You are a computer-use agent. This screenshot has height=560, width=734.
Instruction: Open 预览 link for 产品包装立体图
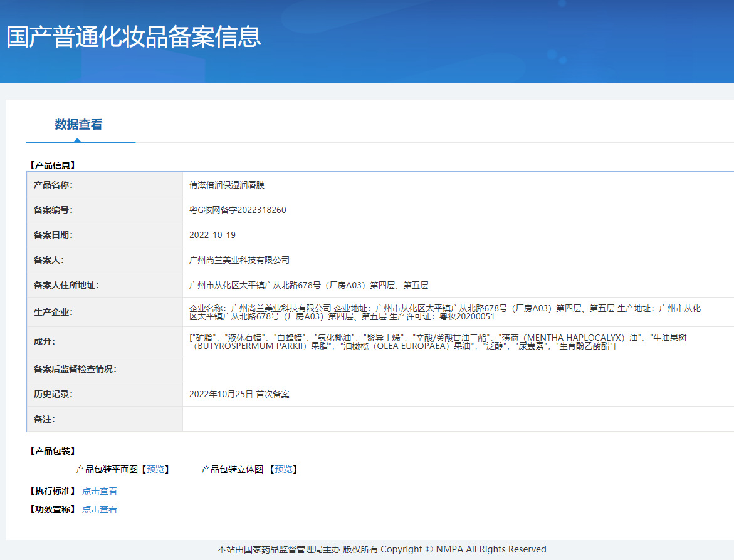click(x=283, y=469)
